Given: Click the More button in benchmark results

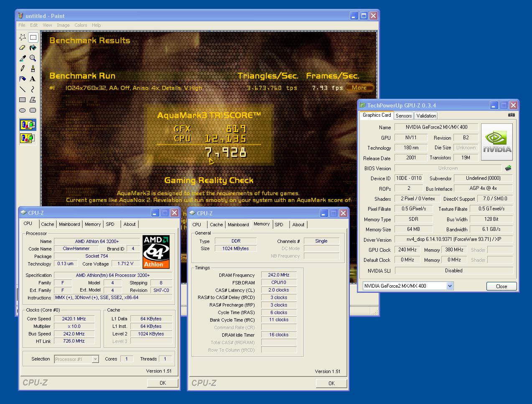Looking at the screenshot, I should click(359, 88).
